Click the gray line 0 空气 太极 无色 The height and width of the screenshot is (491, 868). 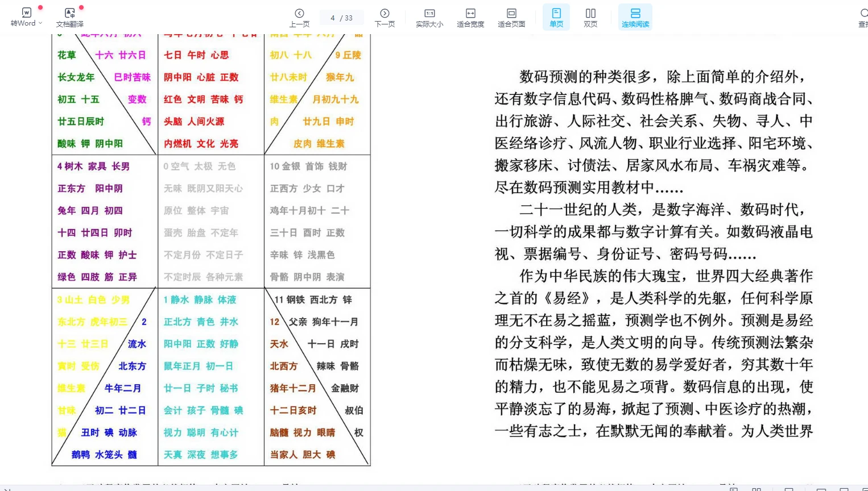tap(200, 167)
